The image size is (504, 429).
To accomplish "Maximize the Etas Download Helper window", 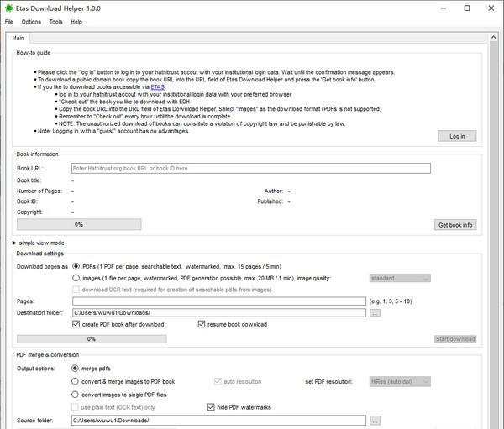I will click(467, 8).
